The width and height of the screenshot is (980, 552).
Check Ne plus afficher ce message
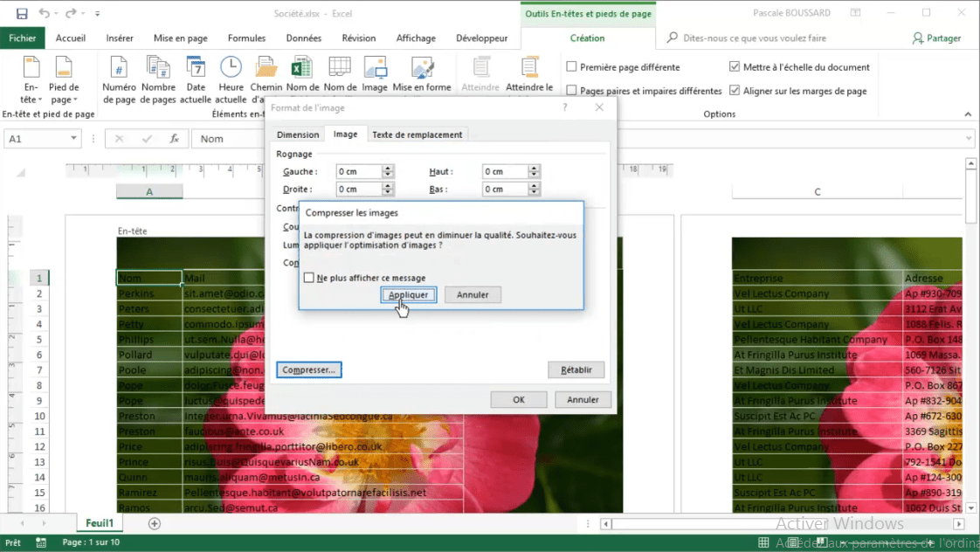[x=310, y=277]
